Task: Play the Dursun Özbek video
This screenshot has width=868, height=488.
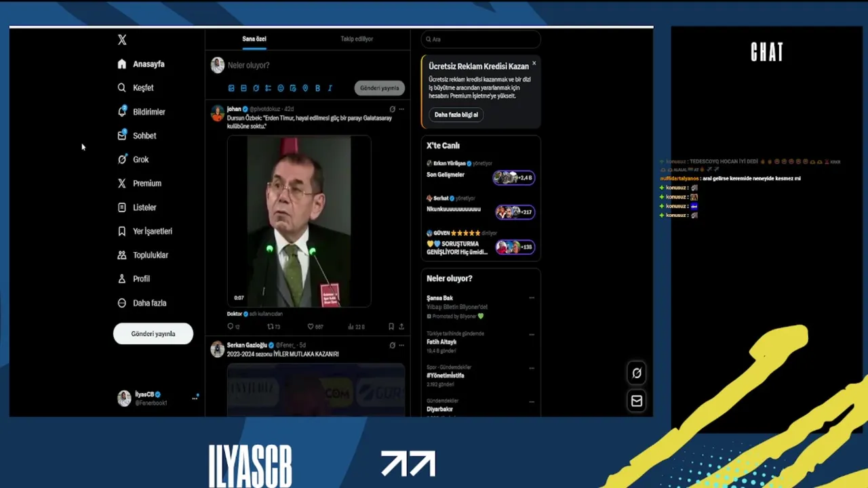Action: click(x=299, y=222)
